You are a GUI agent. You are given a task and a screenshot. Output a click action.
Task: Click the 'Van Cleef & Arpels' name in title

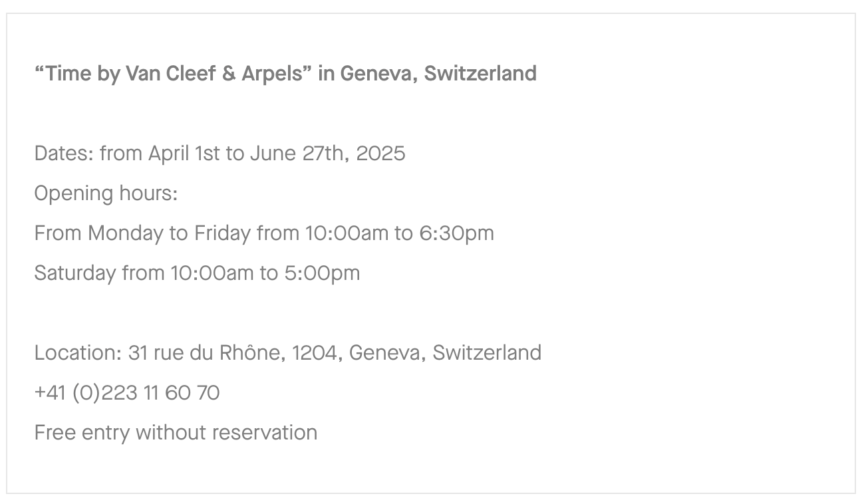(x=214, y=73)
